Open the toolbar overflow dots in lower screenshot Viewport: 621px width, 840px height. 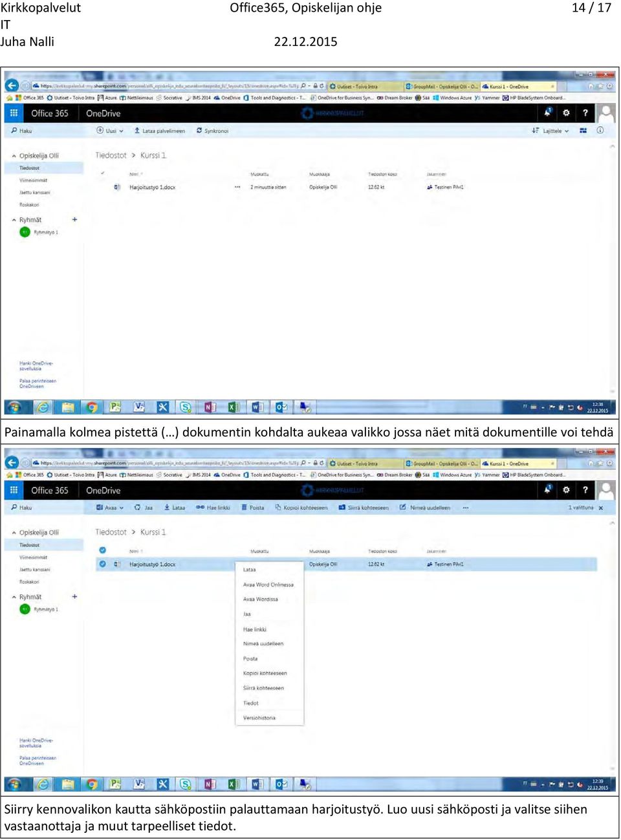tap(466, 508)
